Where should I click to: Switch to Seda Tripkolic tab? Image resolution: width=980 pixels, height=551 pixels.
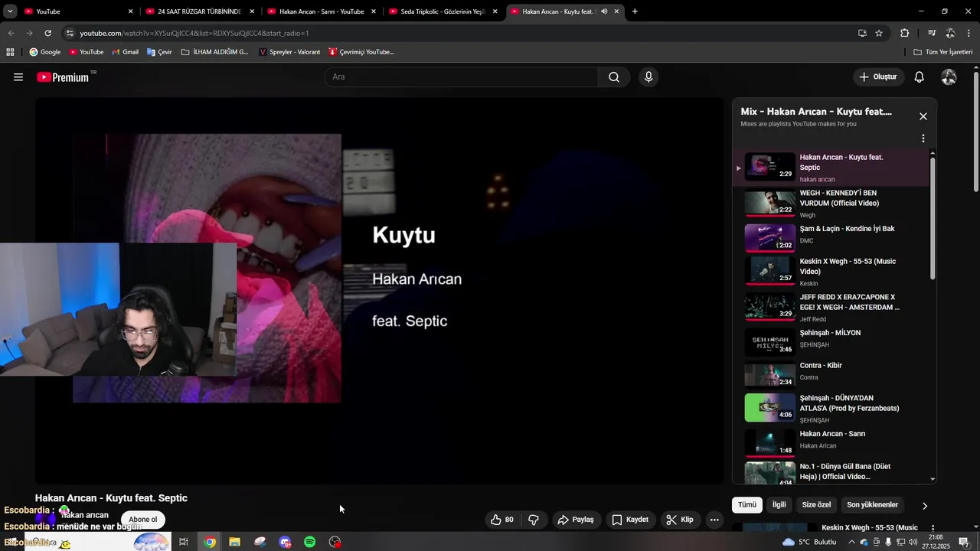click(x=442, y=11)
